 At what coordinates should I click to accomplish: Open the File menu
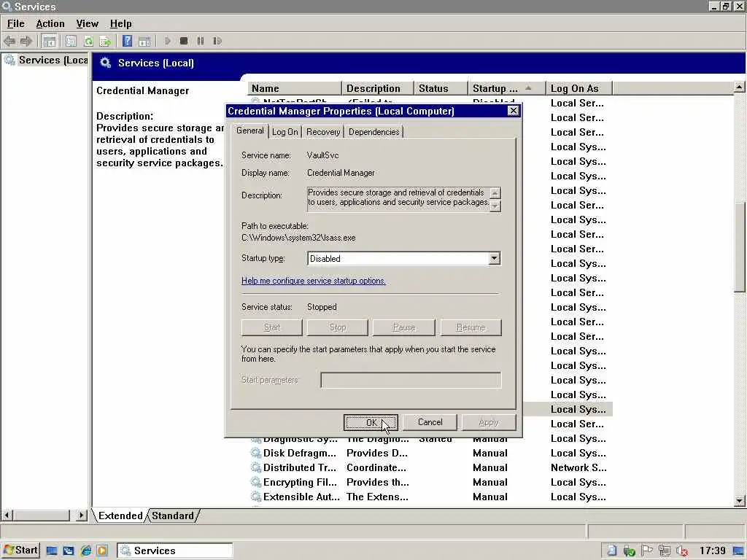[16, 23]
